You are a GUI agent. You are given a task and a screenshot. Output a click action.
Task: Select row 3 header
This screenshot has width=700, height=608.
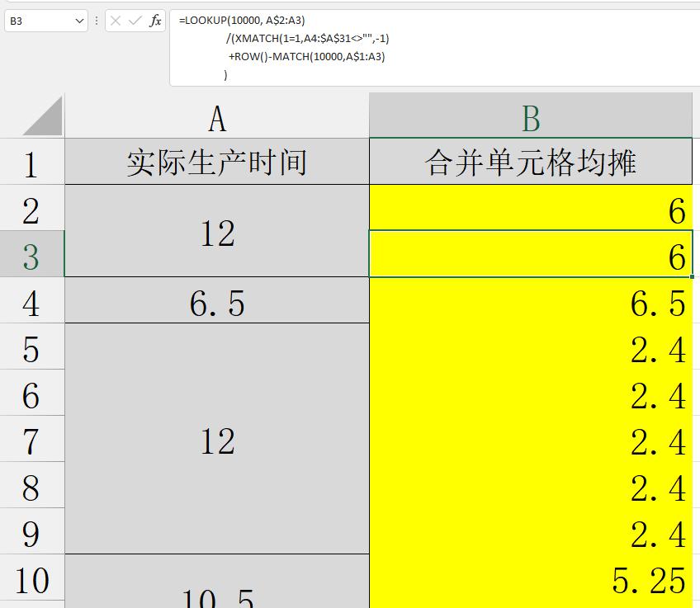point(32,254)
